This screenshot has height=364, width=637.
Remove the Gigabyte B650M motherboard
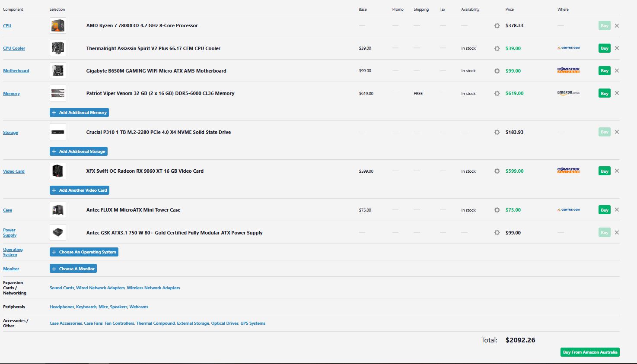pyautogui.click(x=617, y=70)
